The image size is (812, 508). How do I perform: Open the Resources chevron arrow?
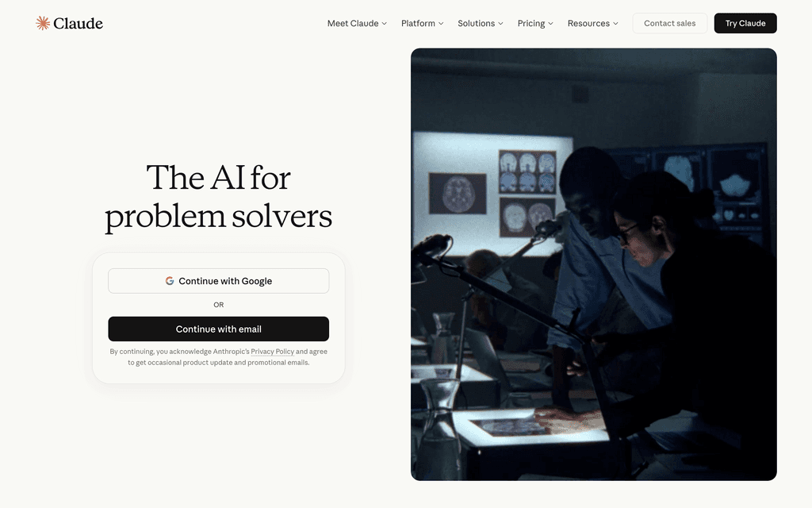(615, 23)
